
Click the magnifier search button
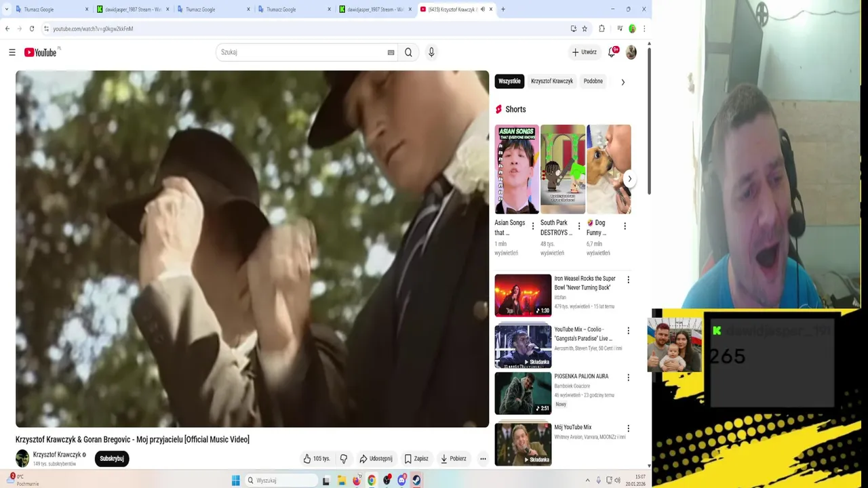point(408,52)
